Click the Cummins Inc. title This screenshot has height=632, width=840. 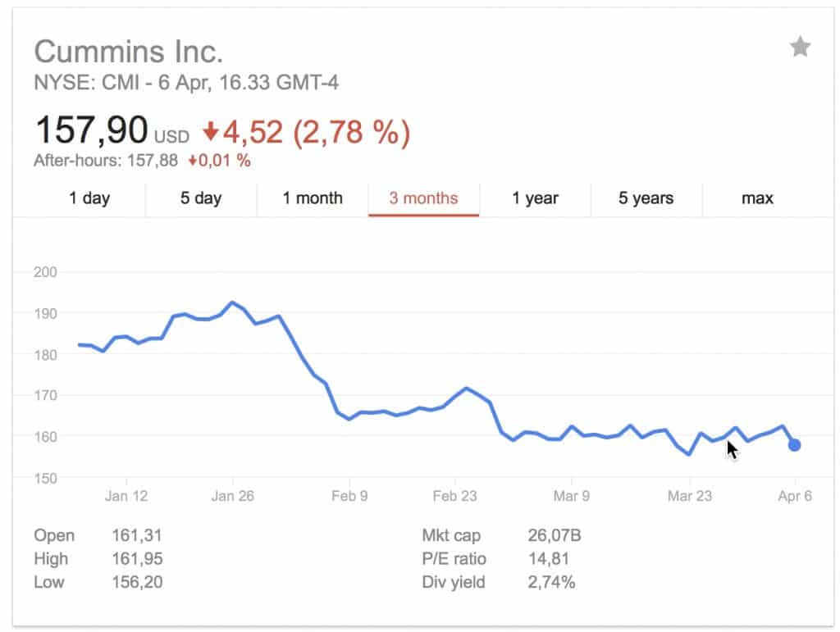point(129,52)
